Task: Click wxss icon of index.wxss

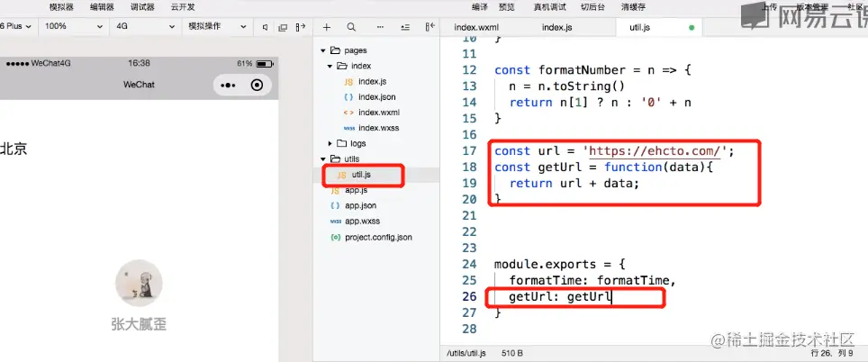Action: point(348,128)
